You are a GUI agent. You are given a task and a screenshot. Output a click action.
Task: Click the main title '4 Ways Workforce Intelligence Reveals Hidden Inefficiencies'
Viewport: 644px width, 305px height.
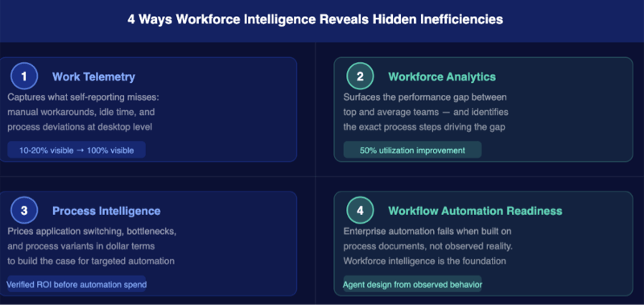click(315, 19)
